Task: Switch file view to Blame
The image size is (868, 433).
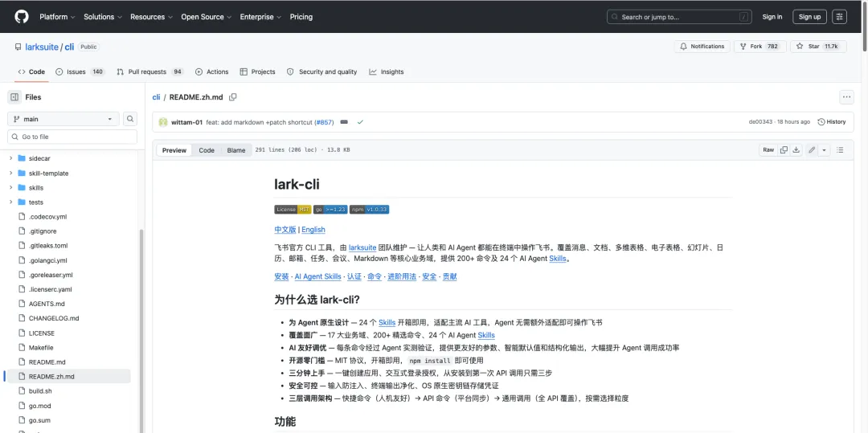Action: [235, 150]
